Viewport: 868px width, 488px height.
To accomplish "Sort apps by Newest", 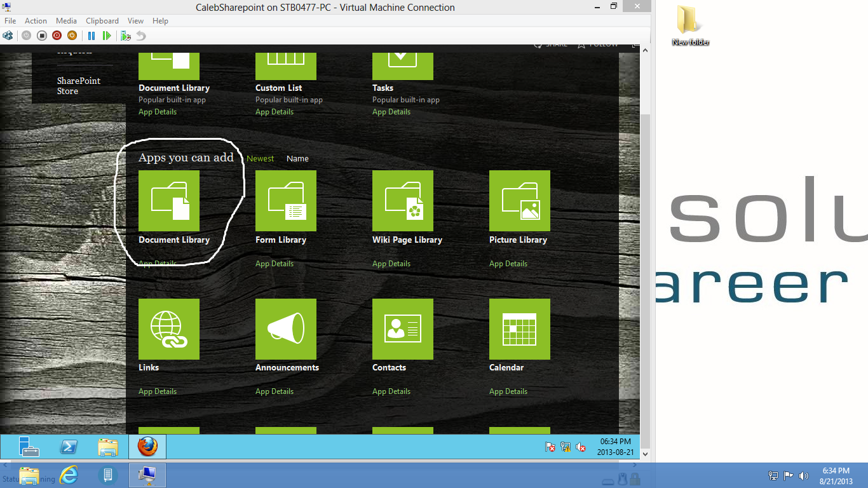I will click(261, 159).
